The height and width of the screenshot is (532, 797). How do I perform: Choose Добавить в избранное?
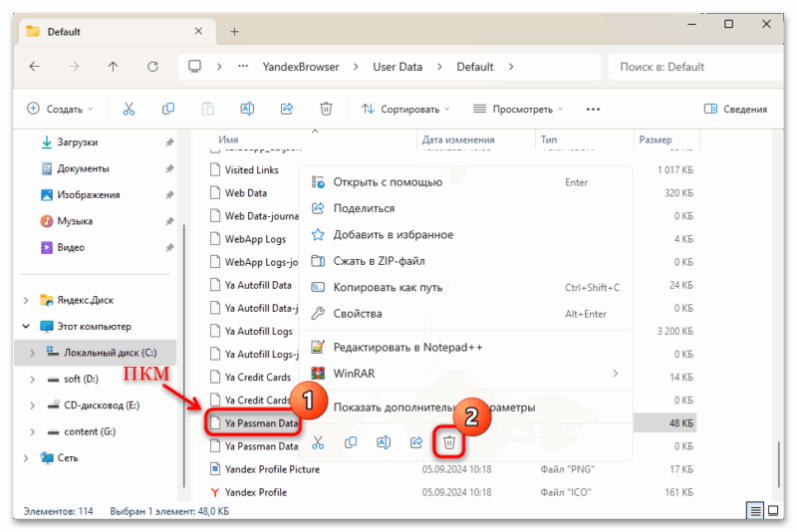[465, 235]
